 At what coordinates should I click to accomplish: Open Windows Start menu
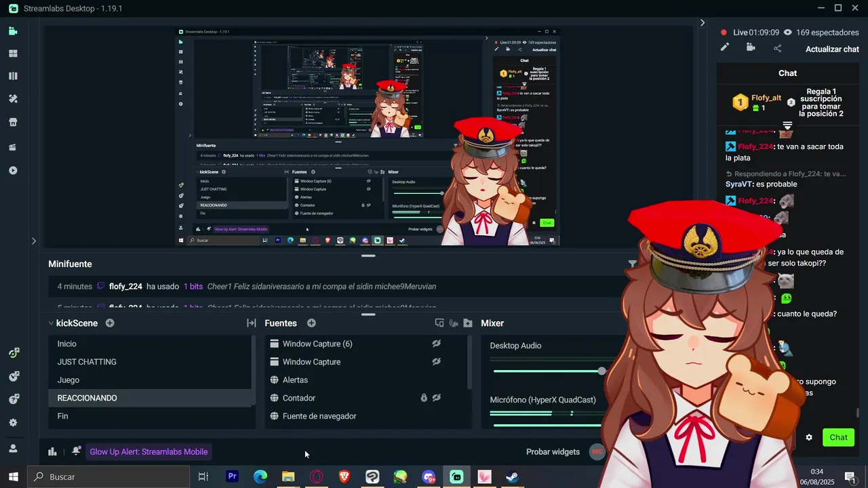(14, 477)
